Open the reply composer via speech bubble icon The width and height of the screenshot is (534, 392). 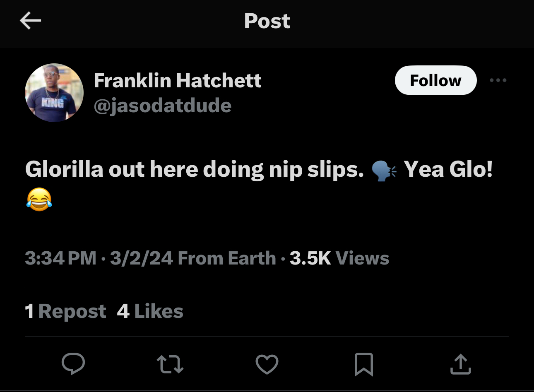pos(73,364)
